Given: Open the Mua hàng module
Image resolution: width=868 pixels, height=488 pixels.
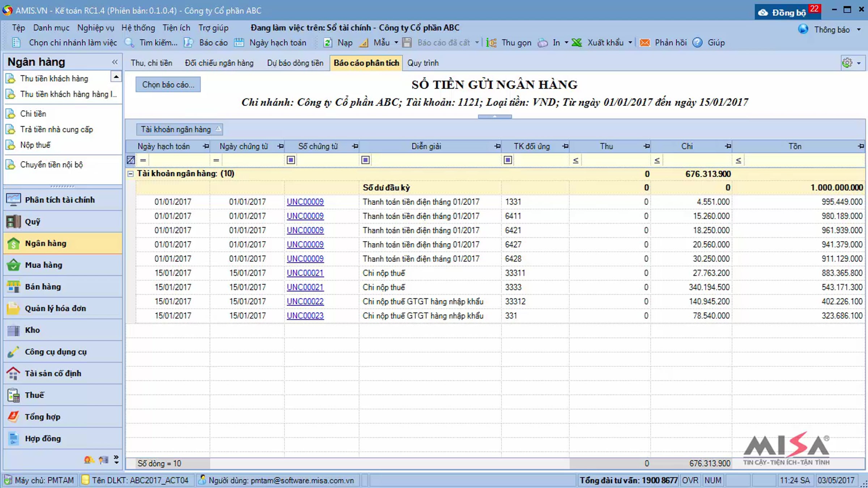Looking at the screenshot, I should click(63, 265).
